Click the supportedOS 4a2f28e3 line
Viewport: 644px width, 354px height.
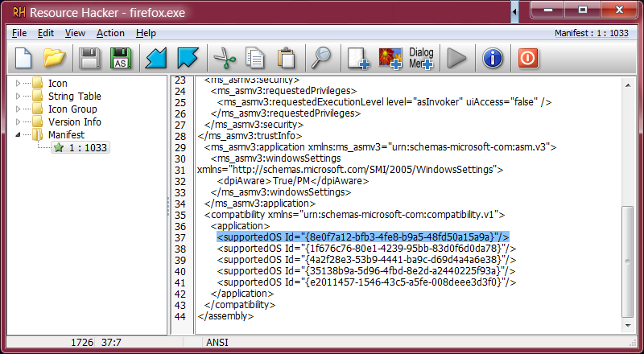[x=366, y=260]
